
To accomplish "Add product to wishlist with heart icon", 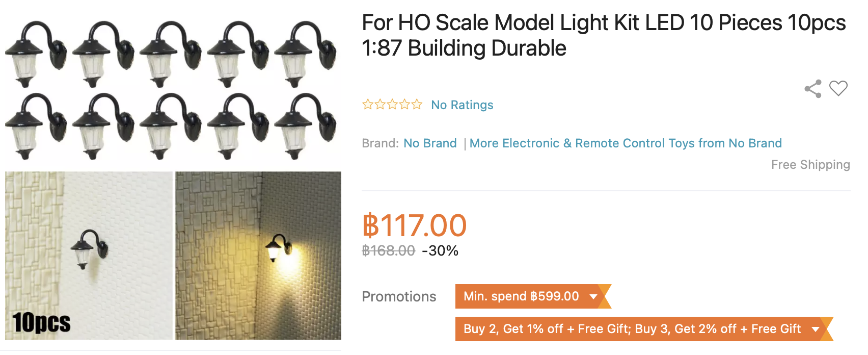I will tap(838, 88).
